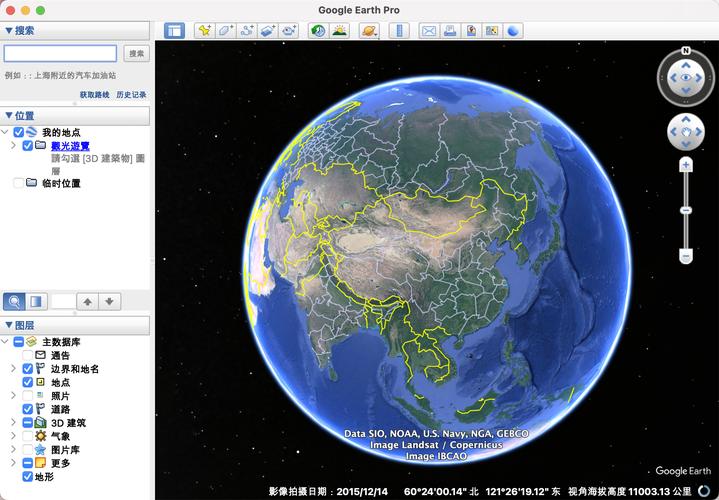Image resolution: width=719 pixels, height=500 pixels.
Task: Open the 觀光遊覽 tour link
Action: (70, 146)
